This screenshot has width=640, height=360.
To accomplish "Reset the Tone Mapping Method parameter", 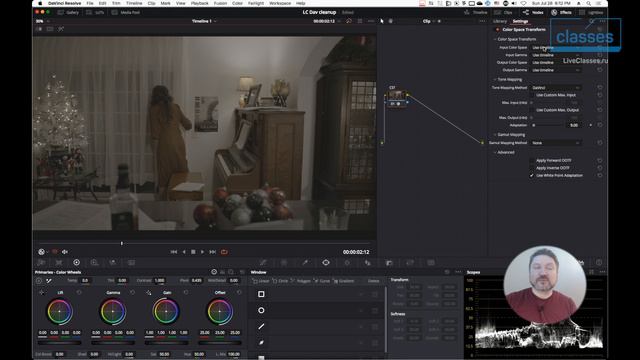I will (600, 88).
